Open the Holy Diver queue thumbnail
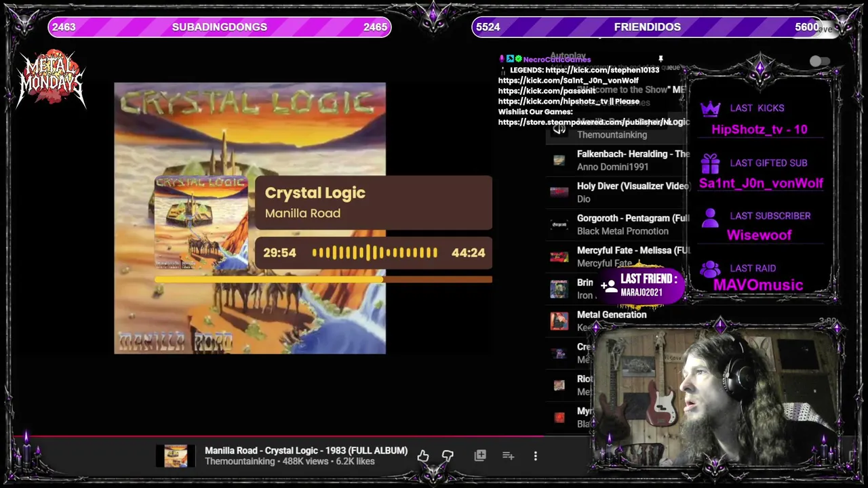The width and height of the screenshot is (868, 488). [x=559, y=192]
